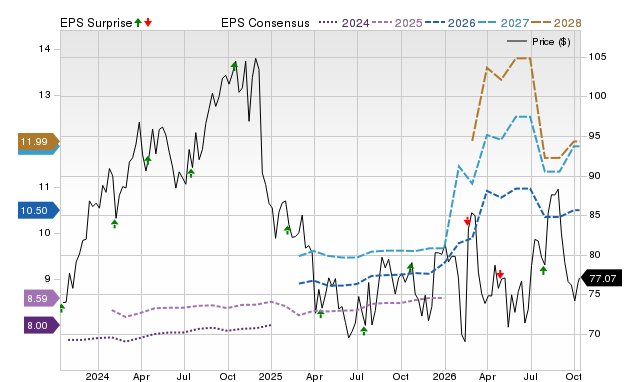Click the Jul label following 2025
The height and width of the screenshot is (382, 640).
pyautogui.click(x=357, y=377)
